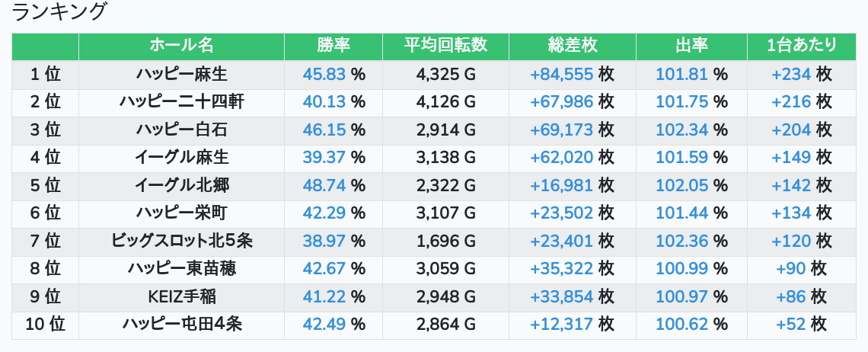Click the KEIZ手稲 hall name
Viewport: 868px width, 352px height.
tap(181, 296)
